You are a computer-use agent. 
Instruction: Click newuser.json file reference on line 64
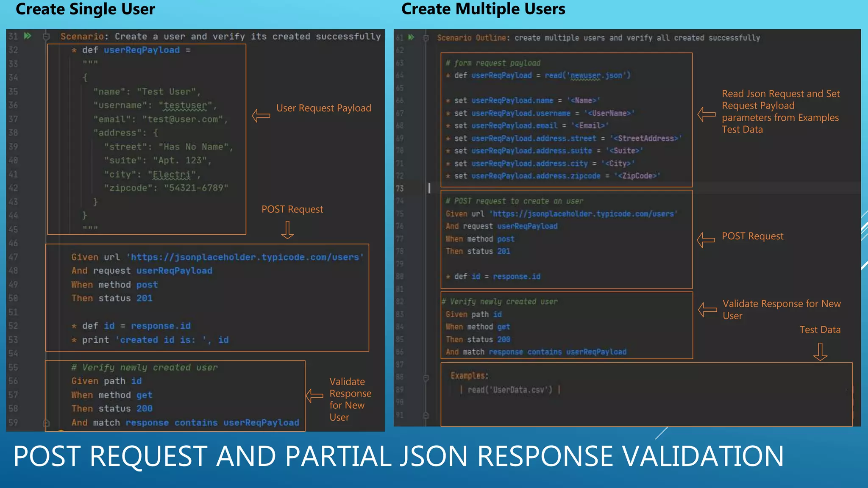coord(596,75)
